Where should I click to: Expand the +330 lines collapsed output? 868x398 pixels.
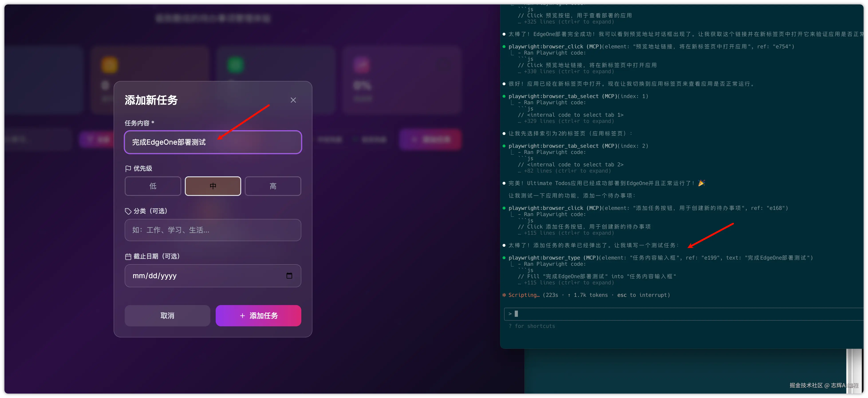point(568,71)
